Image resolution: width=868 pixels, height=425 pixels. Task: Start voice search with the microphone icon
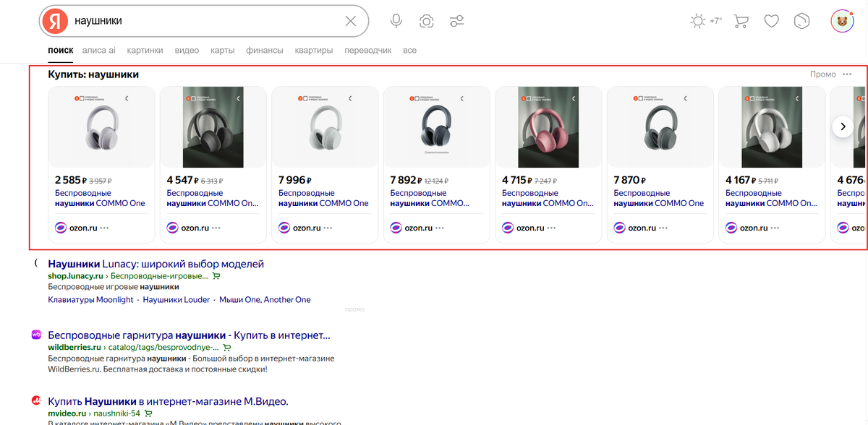coord(396,21)
